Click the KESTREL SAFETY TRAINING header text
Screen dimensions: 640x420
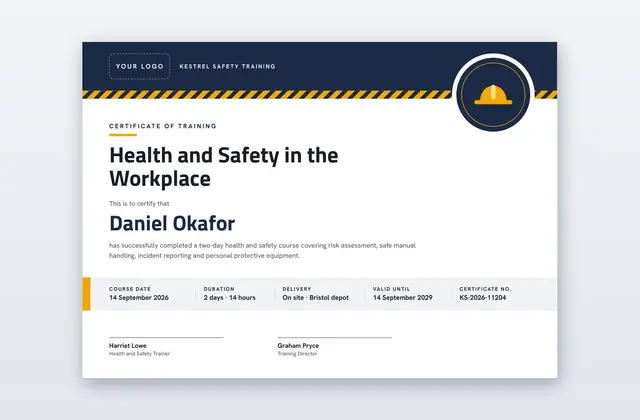coord(227,66)
